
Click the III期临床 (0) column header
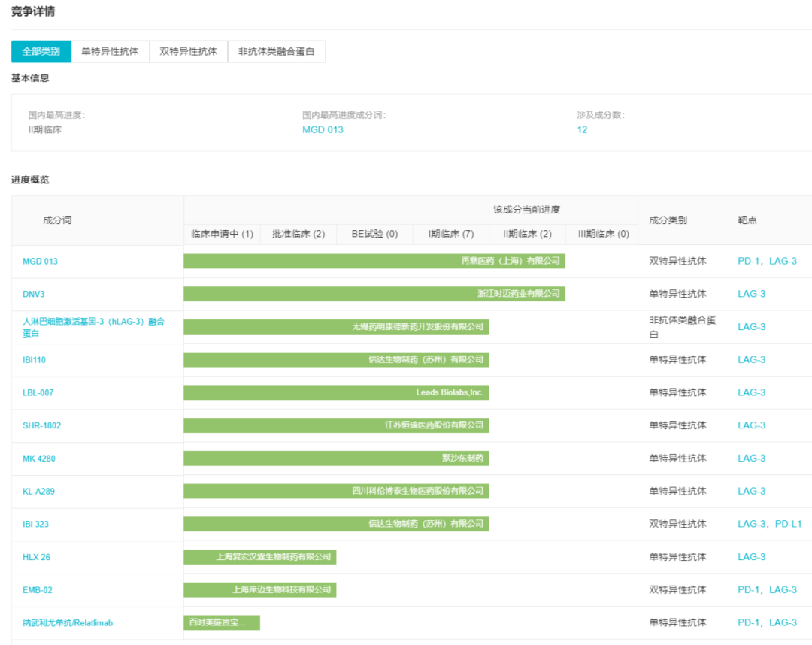point(603,234)
